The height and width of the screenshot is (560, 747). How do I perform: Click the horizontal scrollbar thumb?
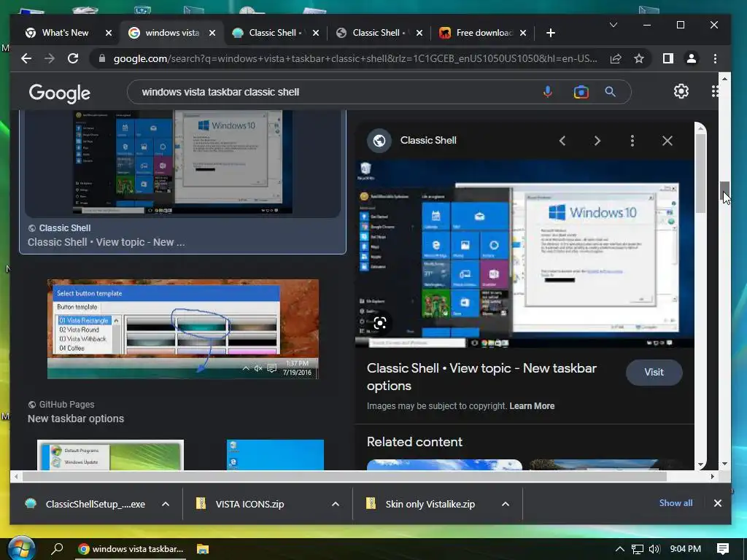click(344, 476)
